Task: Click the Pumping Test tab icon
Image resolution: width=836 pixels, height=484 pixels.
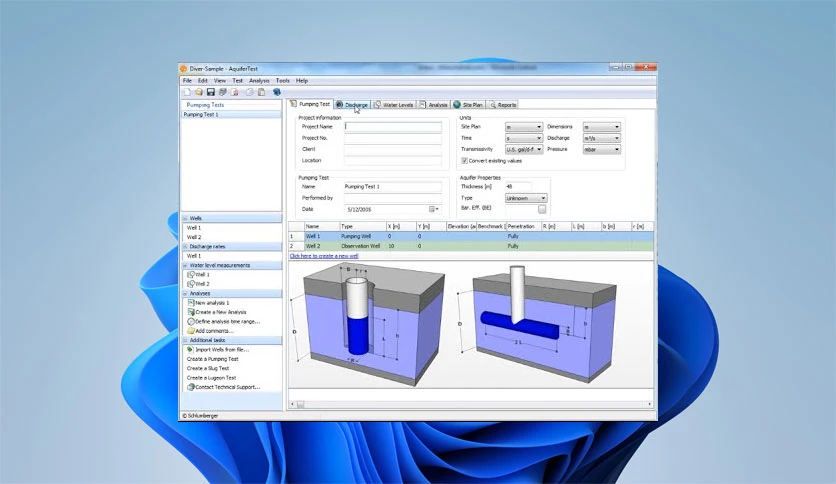Action: click(293, 104)
